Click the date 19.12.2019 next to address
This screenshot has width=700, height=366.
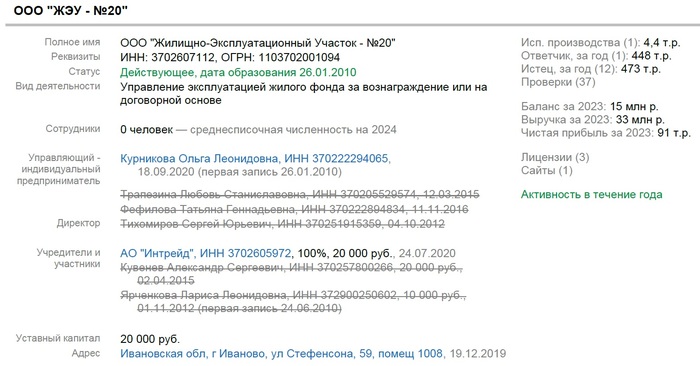478,354
